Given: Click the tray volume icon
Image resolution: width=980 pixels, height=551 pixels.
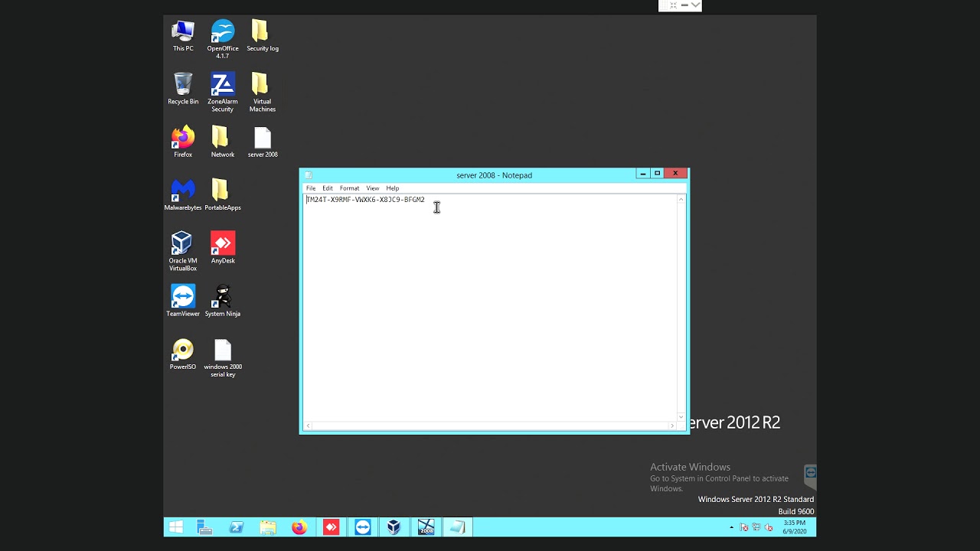Looking at the screenshot, I should tap(769, 527).
